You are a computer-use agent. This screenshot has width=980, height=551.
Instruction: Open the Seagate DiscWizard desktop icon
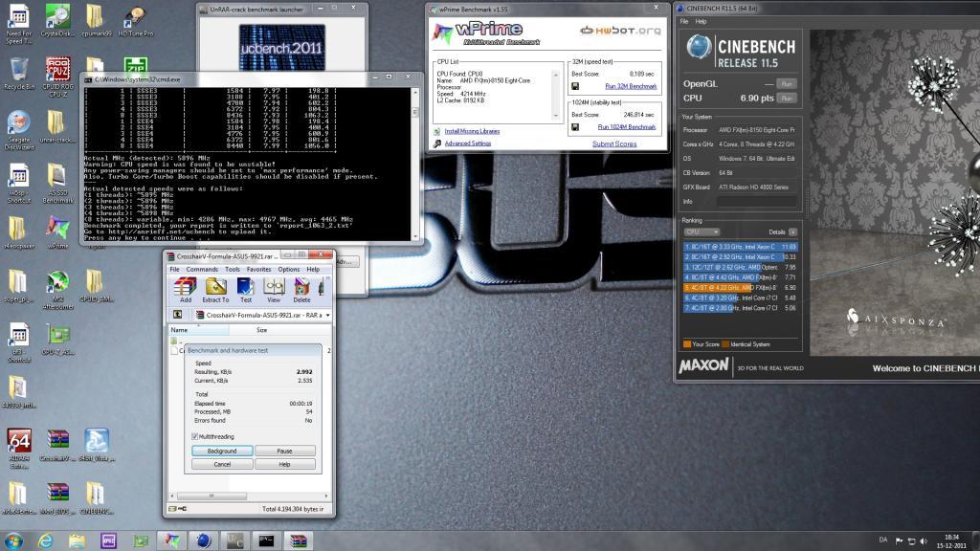point(19,130)
